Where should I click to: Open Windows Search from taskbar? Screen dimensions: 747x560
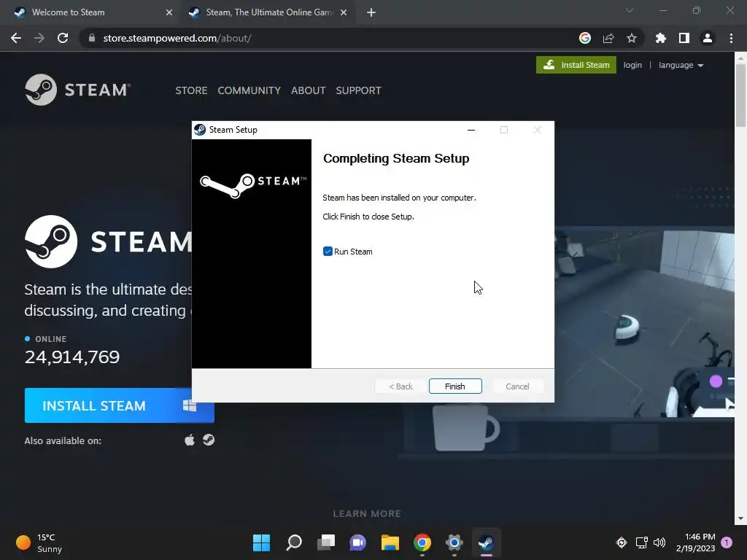point(294,542)
